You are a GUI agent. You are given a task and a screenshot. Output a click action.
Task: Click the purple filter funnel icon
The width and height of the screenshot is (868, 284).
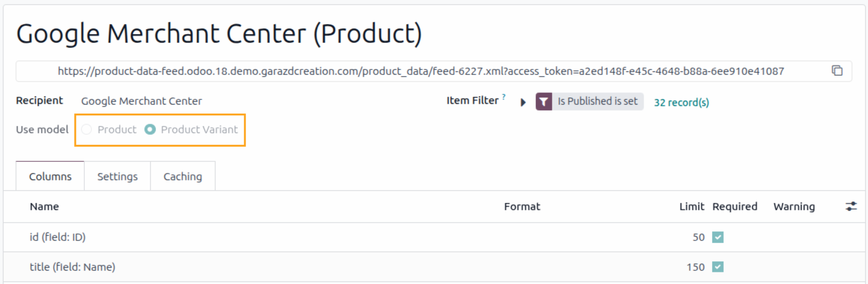click(x=544, y=102)
